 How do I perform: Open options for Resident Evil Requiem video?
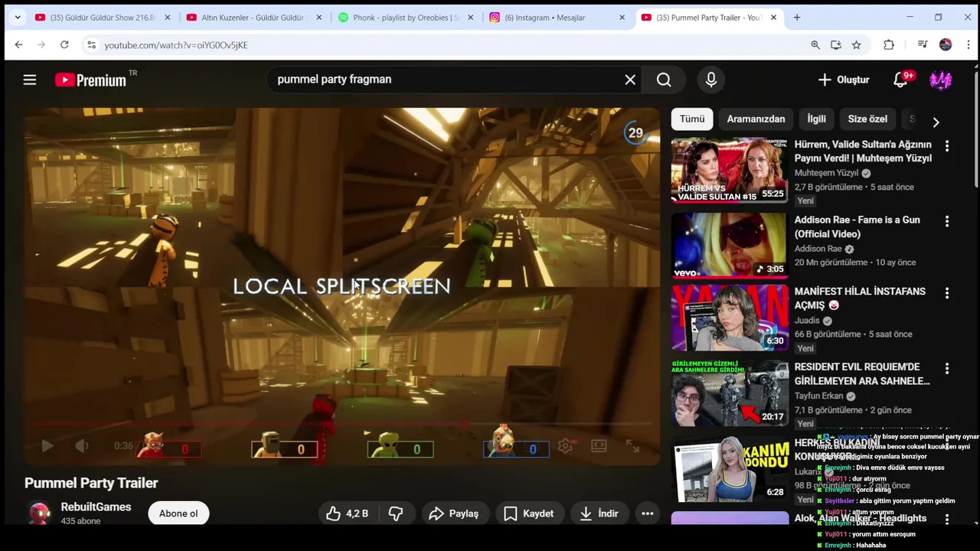pos(947,368)
